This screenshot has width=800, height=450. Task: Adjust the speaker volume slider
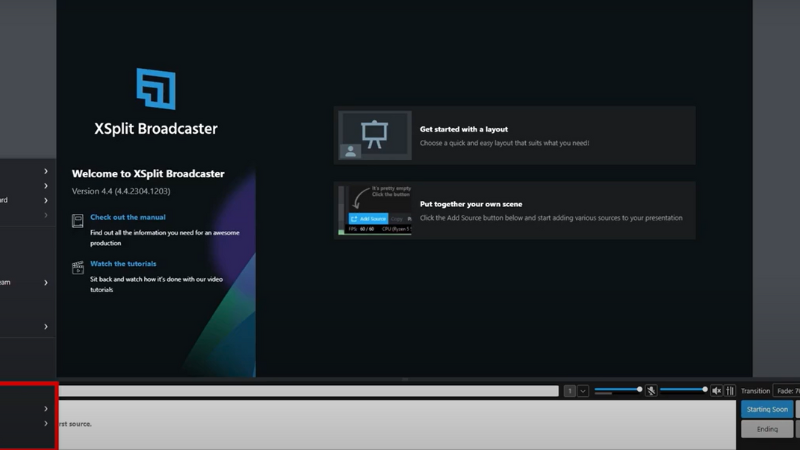tap(684, 390)
